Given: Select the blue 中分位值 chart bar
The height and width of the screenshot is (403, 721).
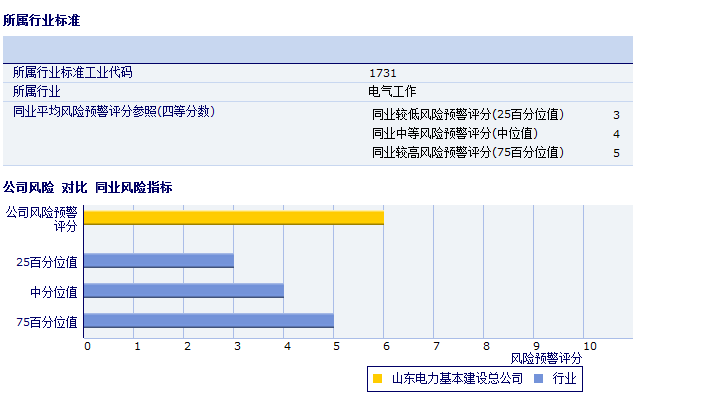Looking at the screenshot, I should pyautogui.click(x=183, y=291).
